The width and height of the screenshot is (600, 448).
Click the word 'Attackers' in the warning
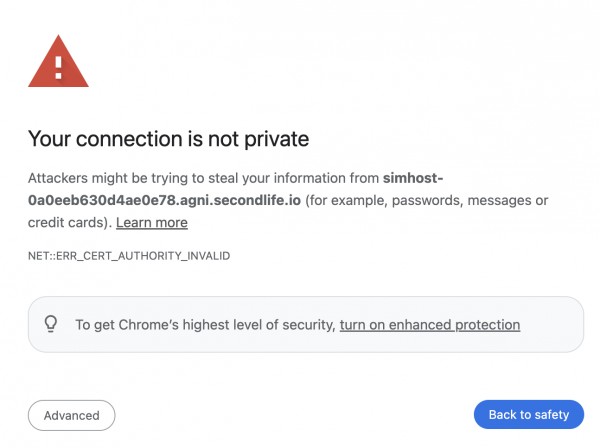point(59,178)
